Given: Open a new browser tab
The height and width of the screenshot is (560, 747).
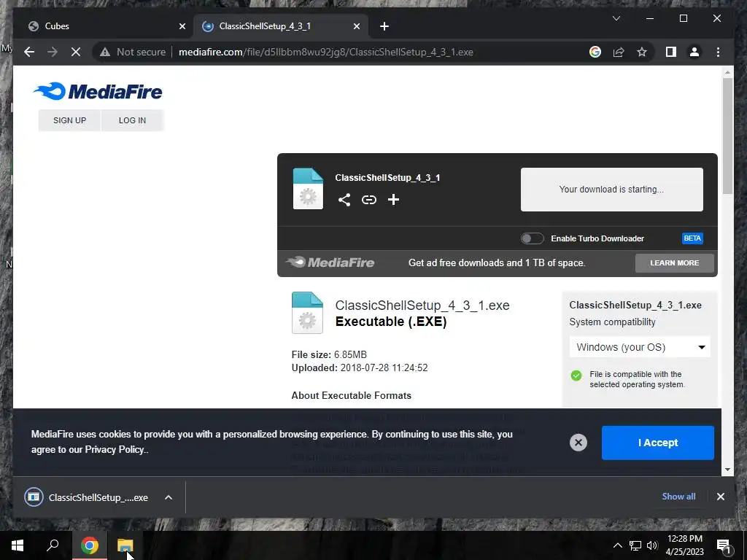Looking at the screenshot, I should [384, 26].
